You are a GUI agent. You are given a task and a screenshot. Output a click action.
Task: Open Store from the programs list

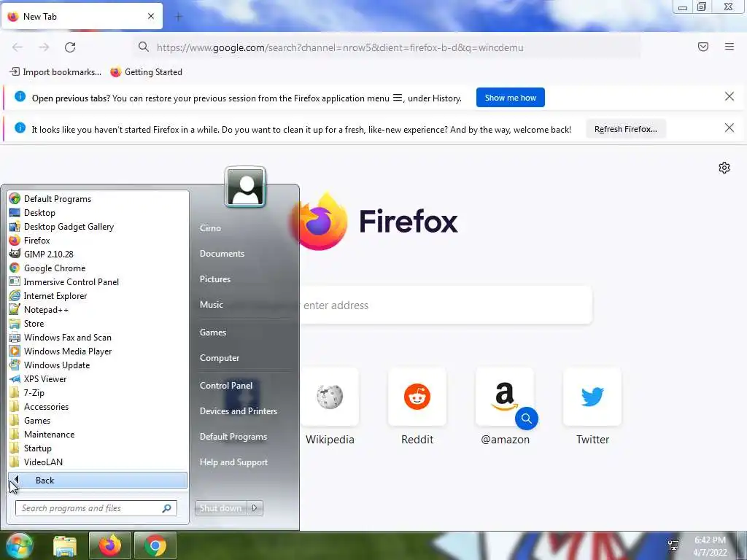98,323
